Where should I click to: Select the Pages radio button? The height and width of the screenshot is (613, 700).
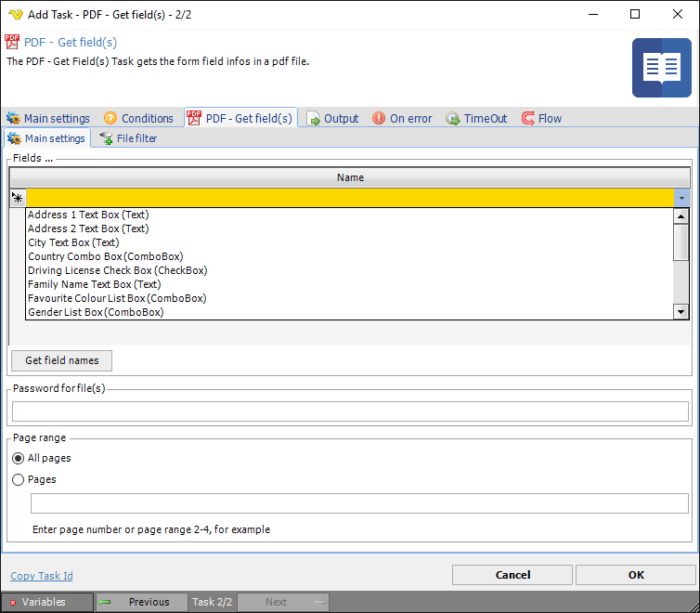click(19, 480)
